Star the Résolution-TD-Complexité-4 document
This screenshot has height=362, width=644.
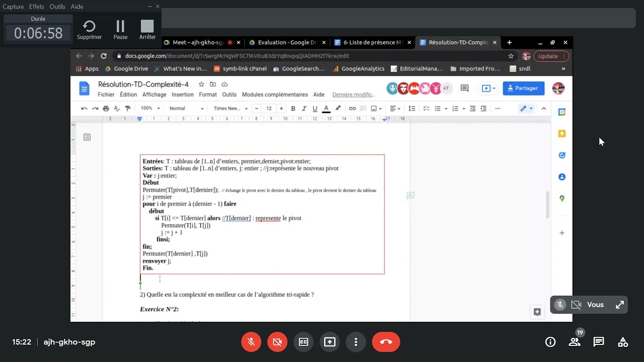coord(201,84)
